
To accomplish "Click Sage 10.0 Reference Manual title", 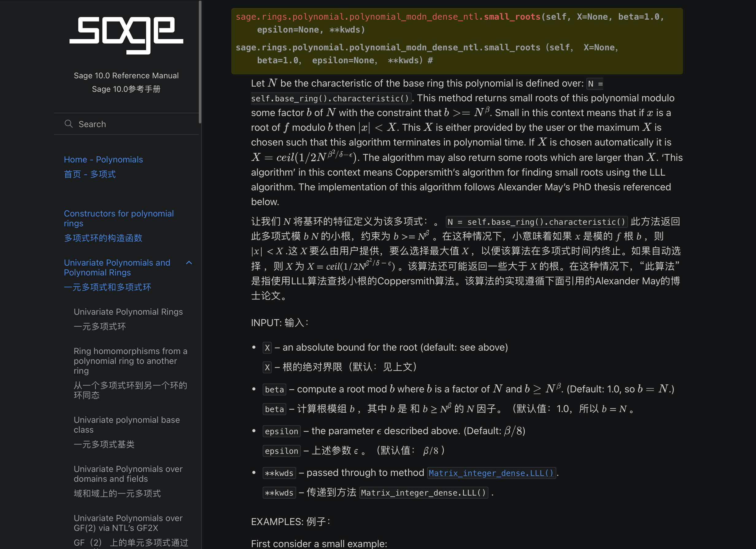I will click(x=126, y=76).
